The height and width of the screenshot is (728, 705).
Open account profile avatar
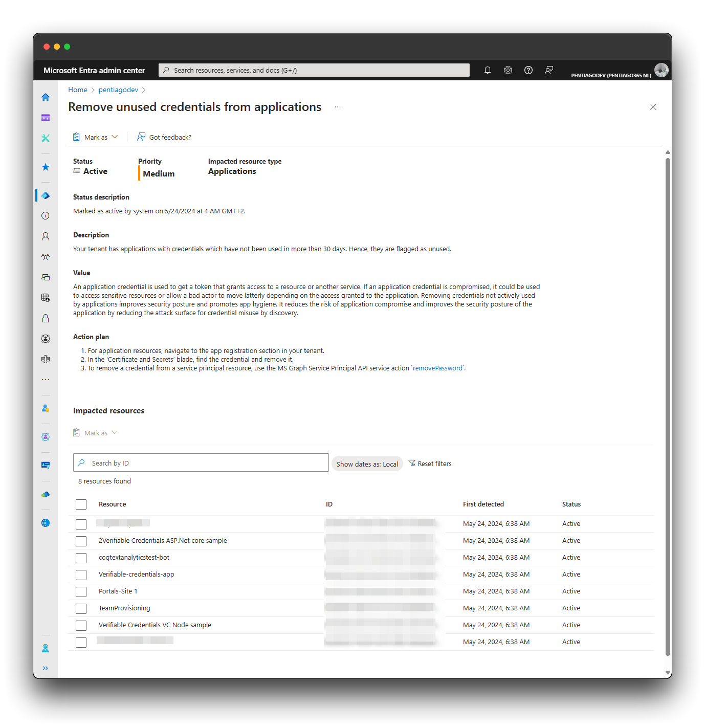point(662,70)
